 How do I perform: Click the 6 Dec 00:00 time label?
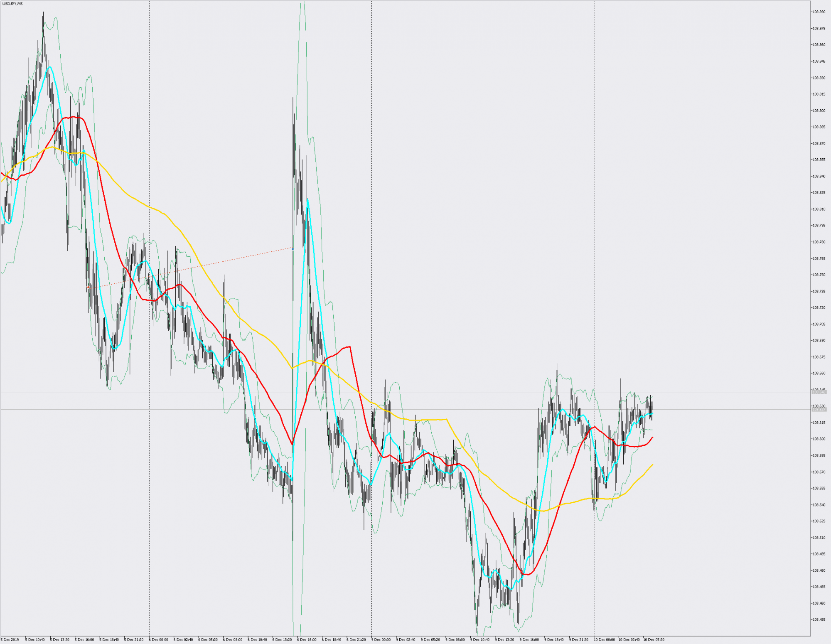click(158, 640)
